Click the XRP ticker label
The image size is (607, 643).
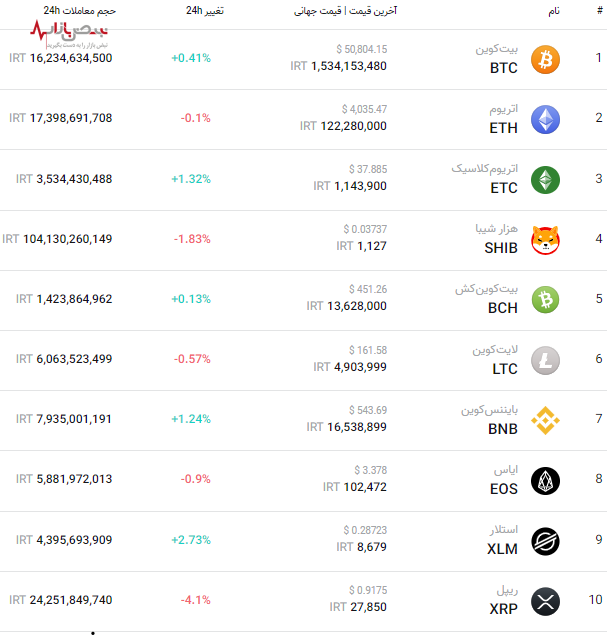503,609
